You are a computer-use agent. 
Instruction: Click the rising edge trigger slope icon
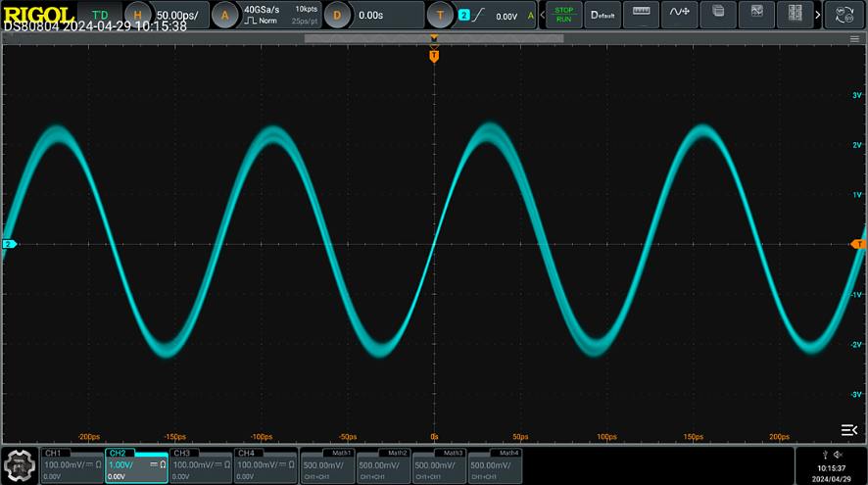click(478, 16)
